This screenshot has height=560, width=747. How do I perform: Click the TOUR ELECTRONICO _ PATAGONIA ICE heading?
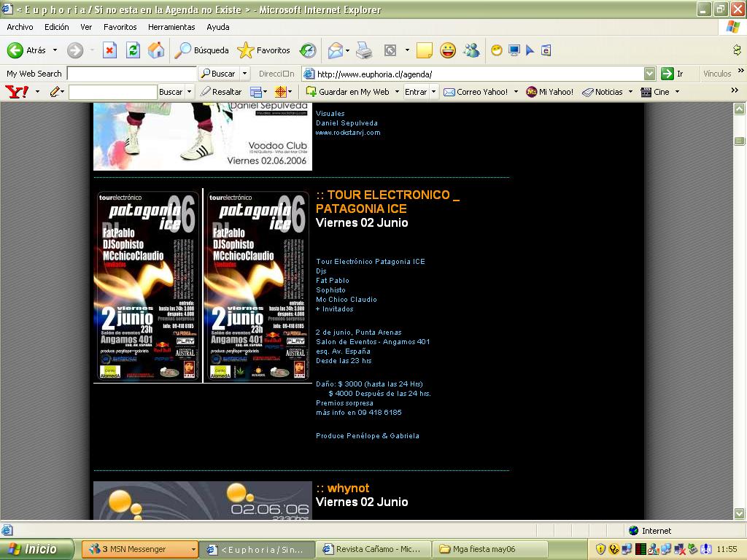point(388,201)
